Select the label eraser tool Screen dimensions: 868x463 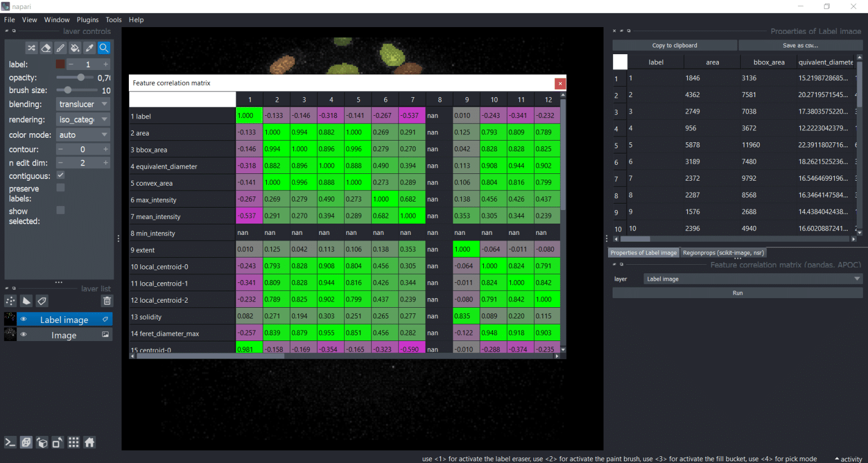(46, 48)
